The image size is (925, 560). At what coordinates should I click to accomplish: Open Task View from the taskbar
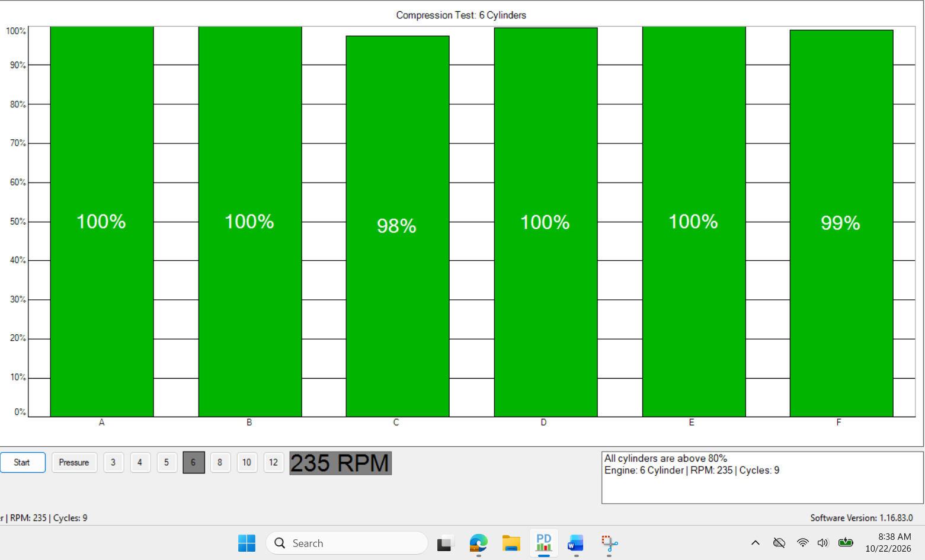pyautogui.click(x=446, y=543)
